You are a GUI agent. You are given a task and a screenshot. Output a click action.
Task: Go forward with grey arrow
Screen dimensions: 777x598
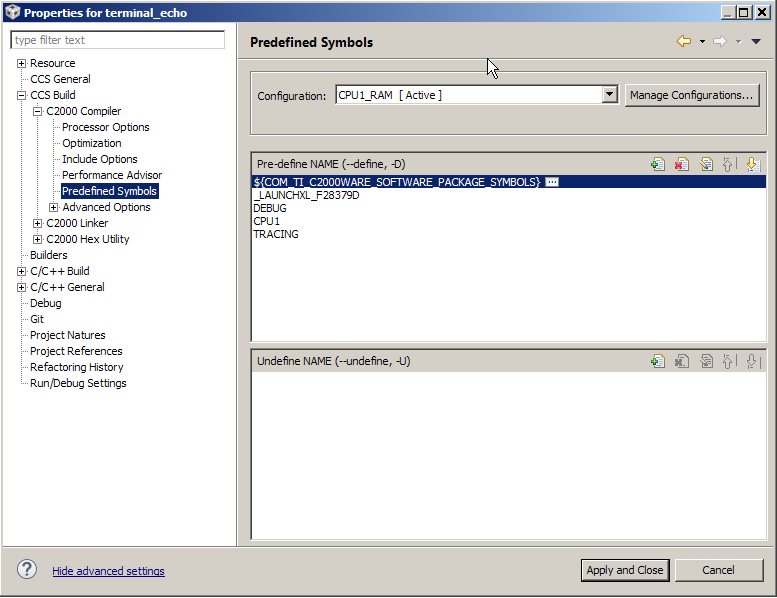[720, 41]
